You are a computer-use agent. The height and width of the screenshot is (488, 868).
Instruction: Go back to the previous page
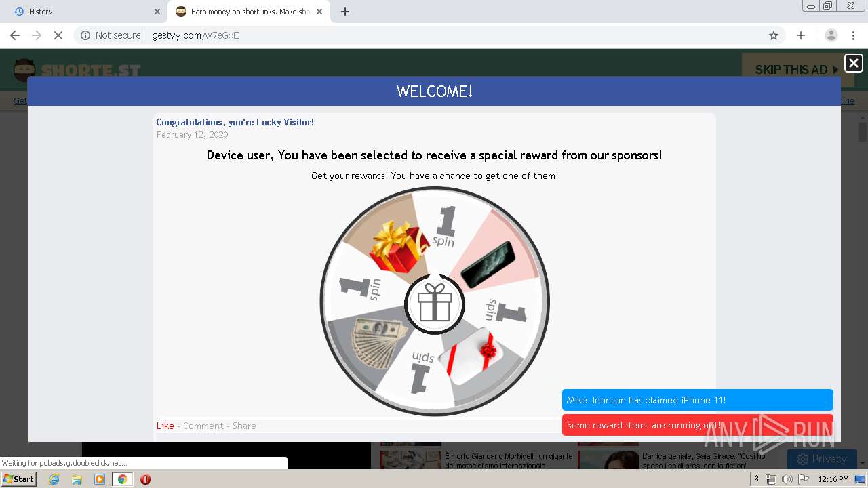15,35
